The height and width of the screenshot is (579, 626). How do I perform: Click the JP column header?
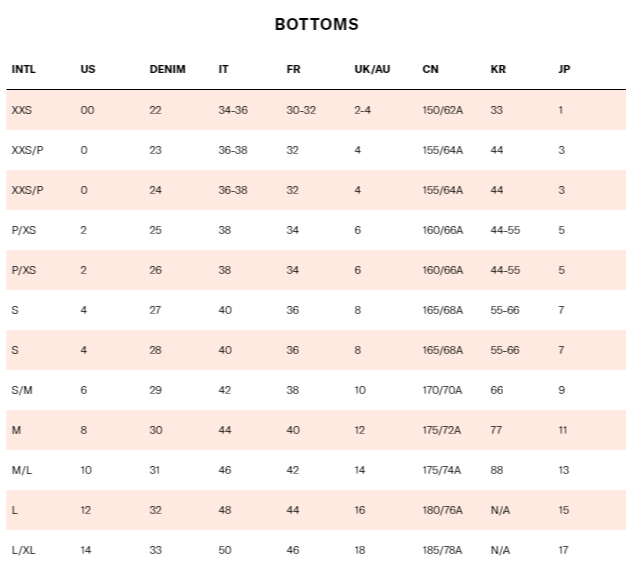(x=564, y=69)
